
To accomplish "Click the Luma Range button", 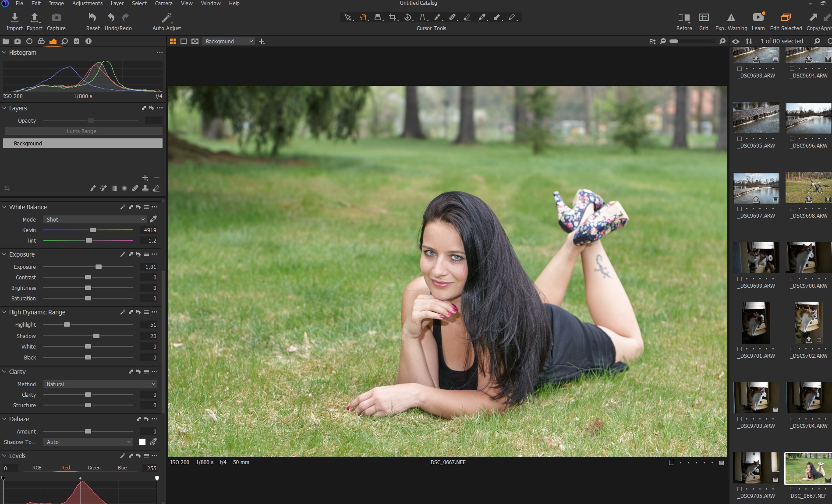I will (x=83, y=131).
